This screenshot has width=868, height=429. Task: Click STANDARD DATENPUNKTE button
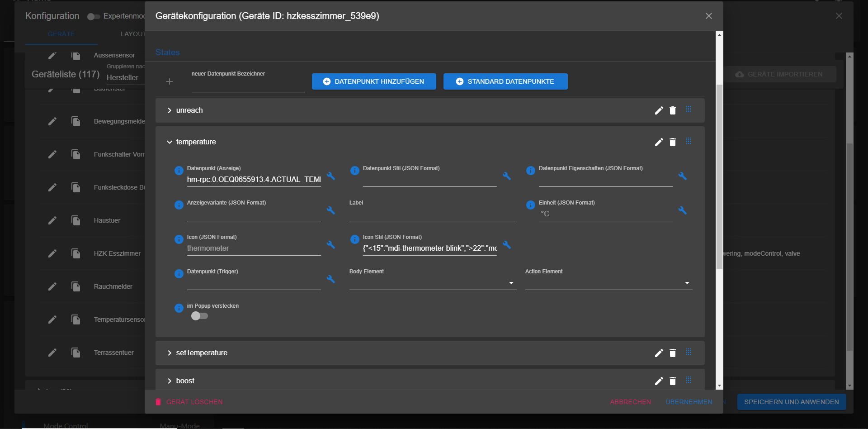(x=505, y=81)
